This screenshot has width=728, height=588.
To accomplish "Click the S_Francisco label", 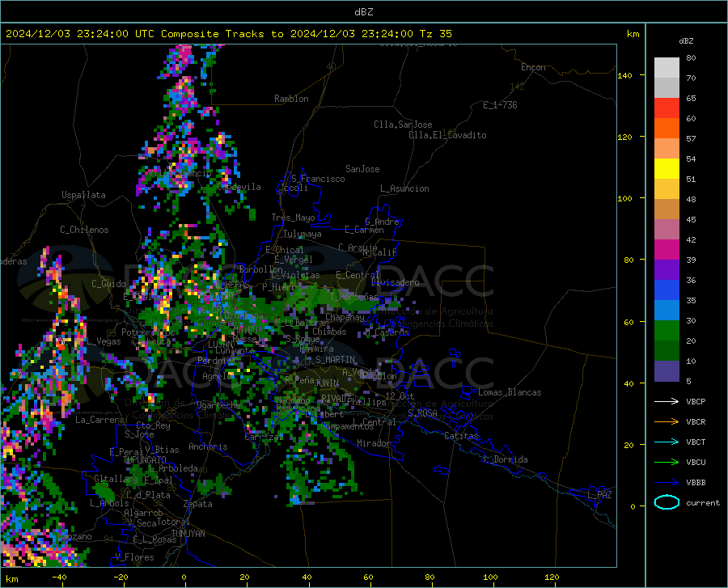I will tap(318, 179).
